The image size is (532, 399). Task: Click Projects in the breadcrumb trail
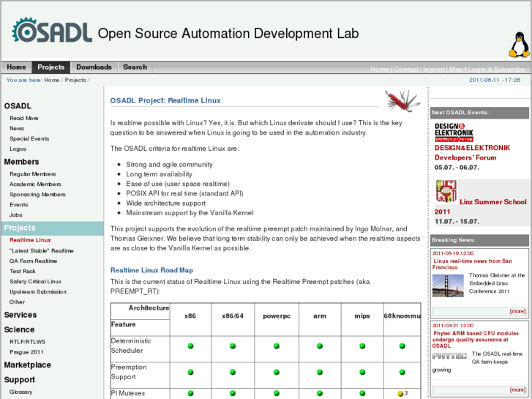[75, 80]
